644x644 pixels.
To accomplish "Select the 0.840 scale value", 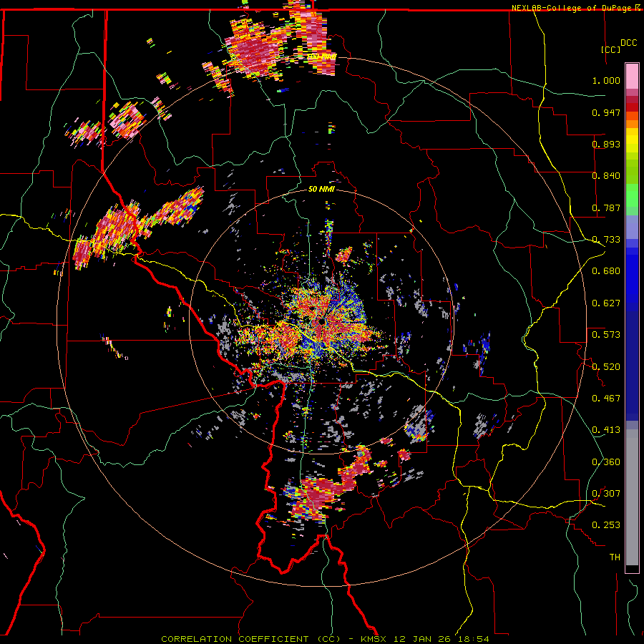I will 606,175.
